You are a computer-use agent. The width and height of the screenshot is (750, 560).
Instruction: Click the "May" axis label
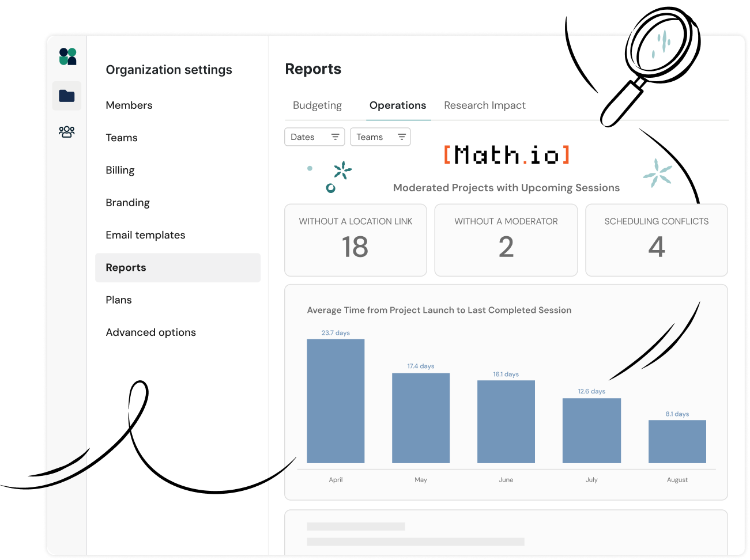421,480
